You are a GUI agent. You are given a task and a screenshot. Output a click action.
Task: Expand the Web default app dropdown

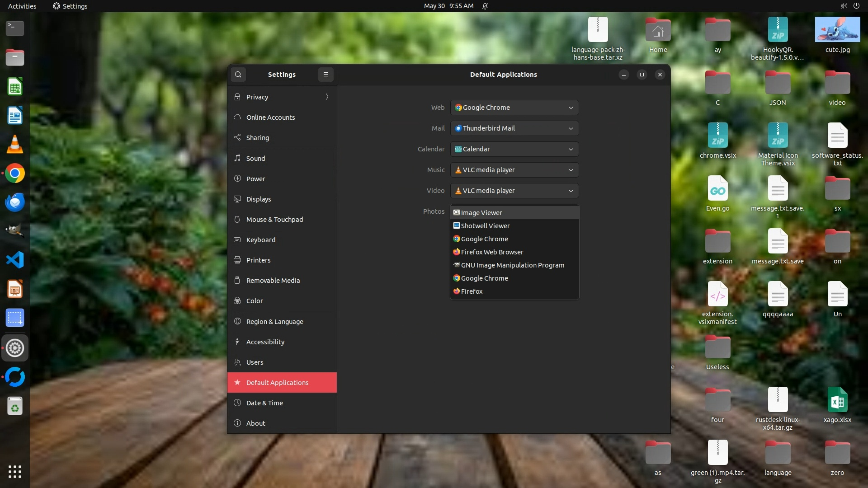[514, 108]
